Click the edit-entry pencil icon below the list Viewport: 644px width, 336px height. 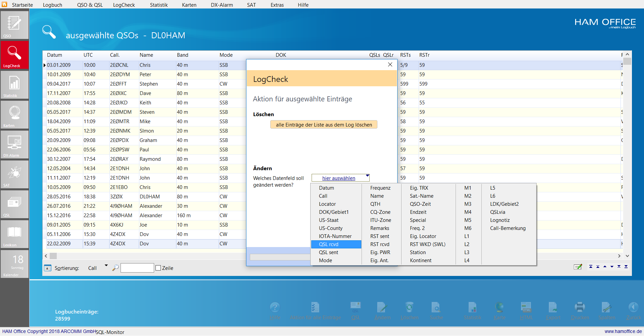578,267
